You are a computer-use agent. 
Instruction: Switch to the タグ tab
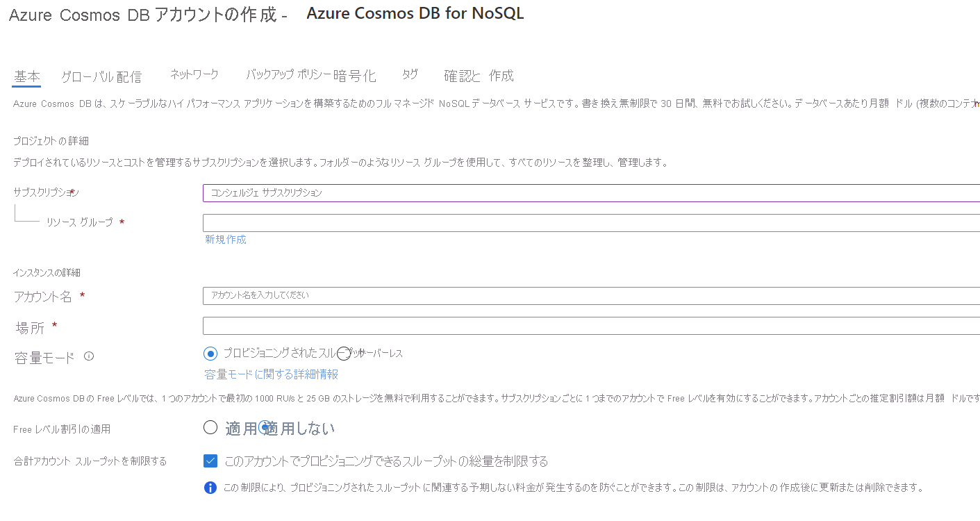410,75
